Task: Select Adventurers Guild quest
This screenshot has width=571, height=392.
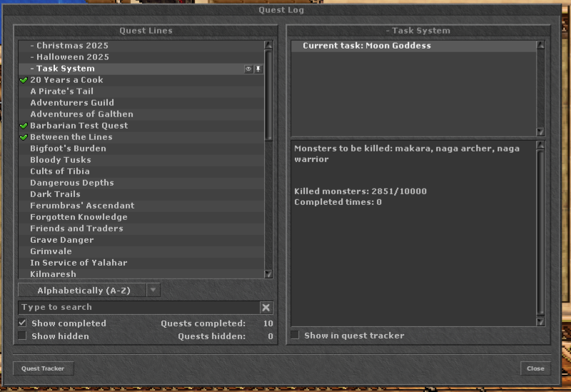Action: point(141,103)
